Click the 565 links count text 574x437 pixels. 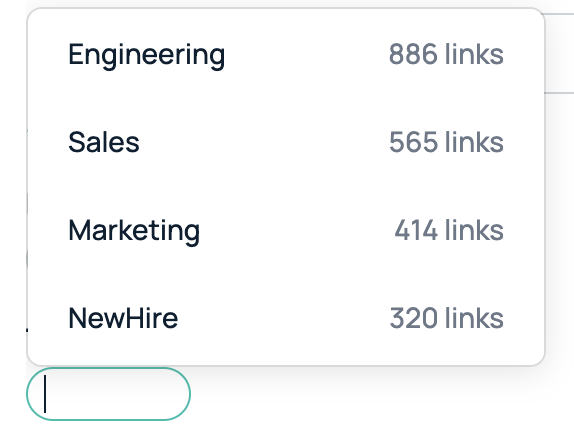446,142
